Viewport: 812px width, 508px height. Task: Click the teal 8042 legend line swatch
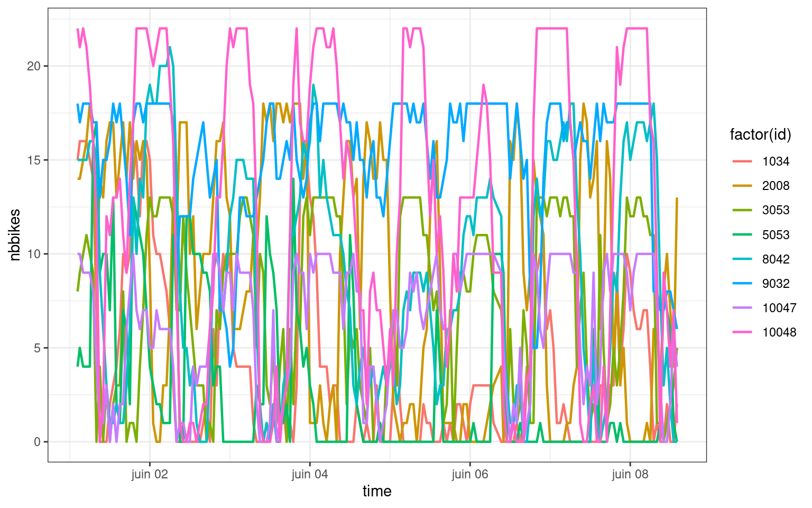pos(742,259)
